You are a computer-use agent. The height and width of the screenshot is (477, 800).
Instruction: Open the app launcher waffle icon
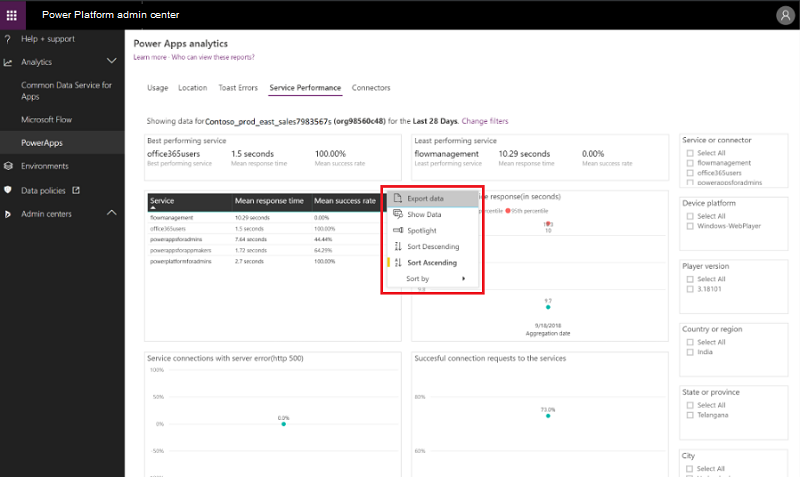click(11, 14)
